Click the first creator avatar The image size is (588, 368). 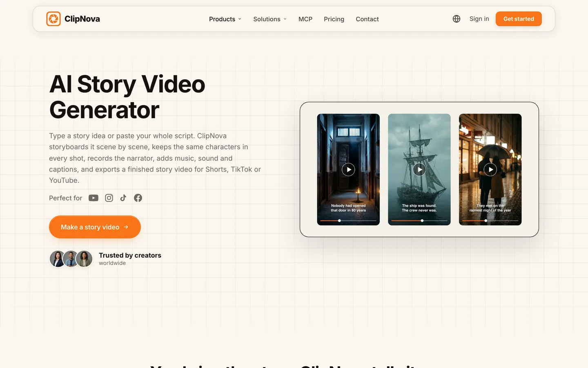pyautogui.click(x=57, y=259)
